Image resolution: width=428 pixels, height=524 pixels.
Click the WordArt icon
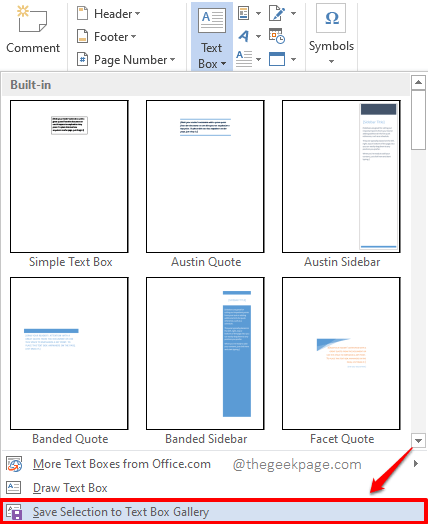coord(244,36)
